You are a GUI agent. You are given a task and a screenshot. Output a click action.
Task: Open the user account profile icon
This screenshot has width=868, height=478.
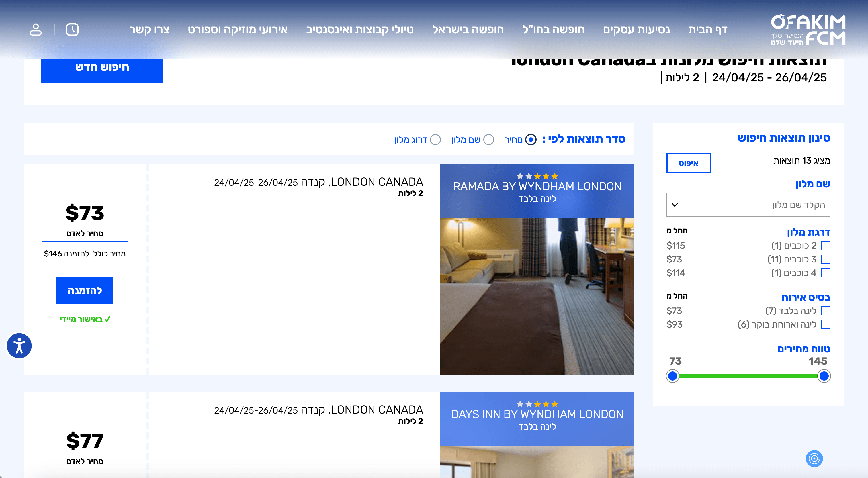[36, 30]
